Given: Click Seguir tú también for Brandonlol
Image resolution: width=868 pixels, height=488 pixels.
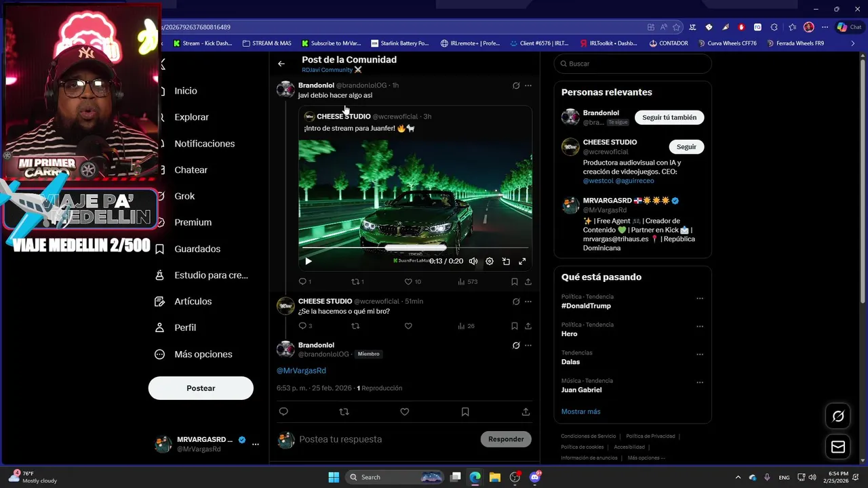Looking at the screenshot, I should point(669,117).
